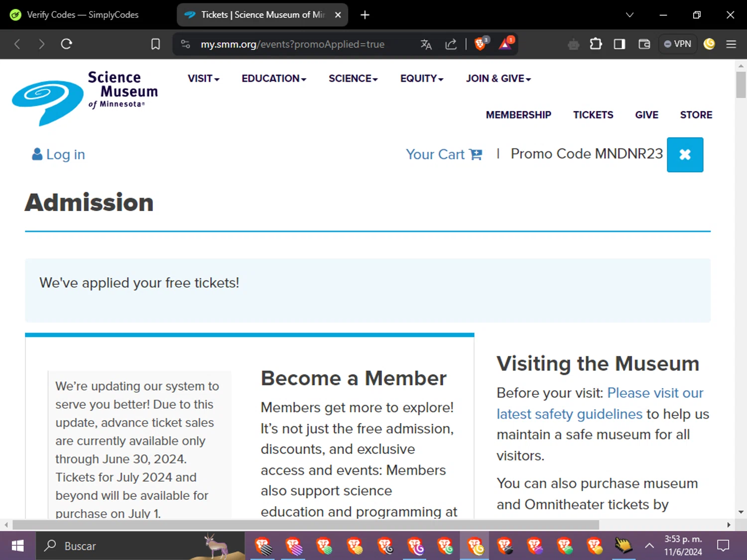Bookmark this page

tap(155, 44)
